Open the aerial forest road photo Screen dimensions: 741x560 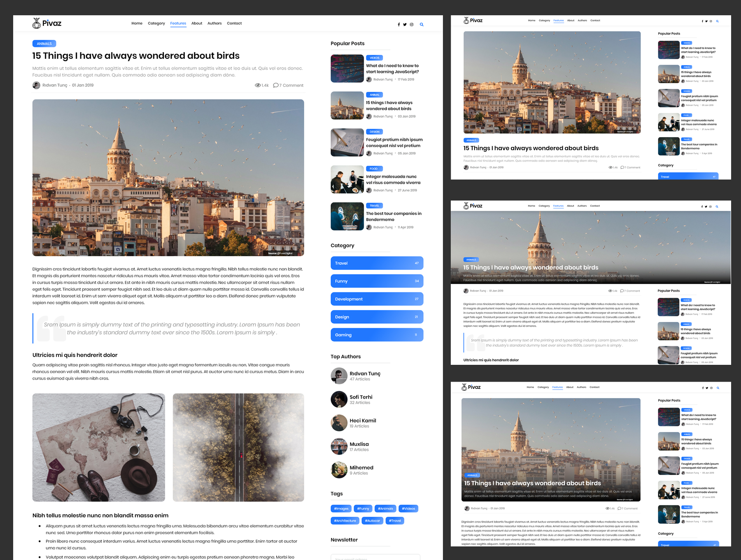pyautogui.click(x=238, y=447)
